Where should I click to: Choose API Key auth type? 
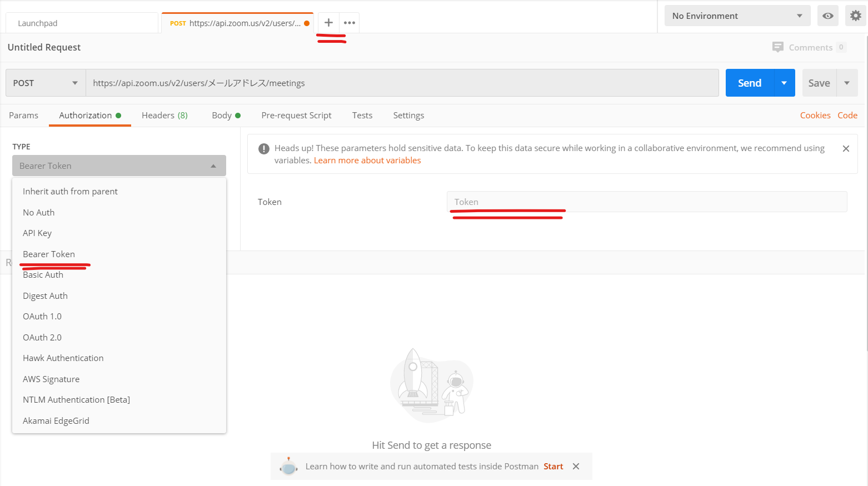(119, 233)
